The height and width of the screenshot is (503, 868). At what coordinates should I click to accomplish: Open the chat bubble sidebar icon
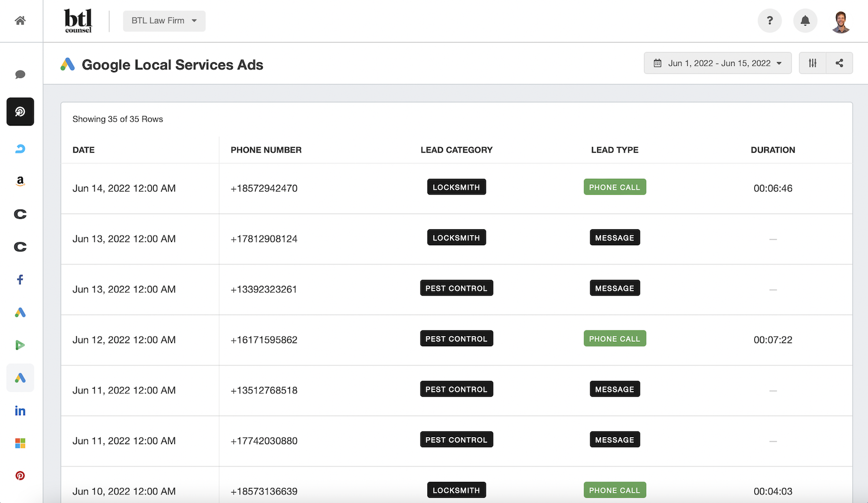click(x=20, y=74)
